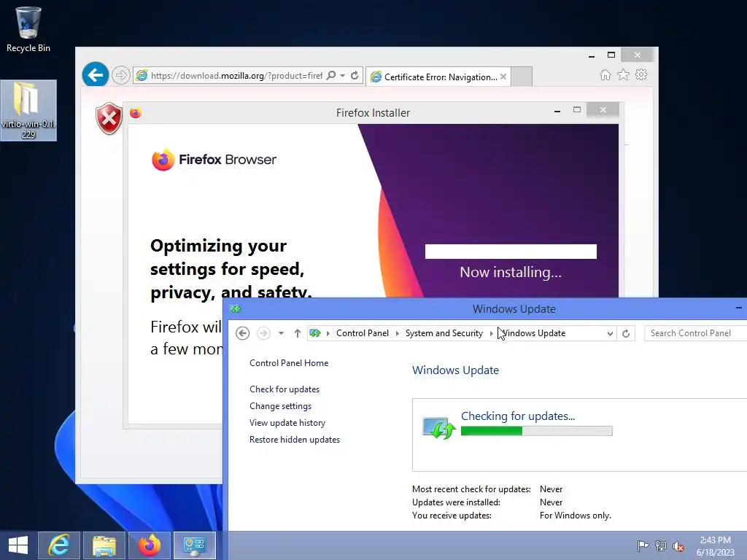Go back in Internet Explorer
The width and height of the screenshot is (747, 560).
[96, 75]
